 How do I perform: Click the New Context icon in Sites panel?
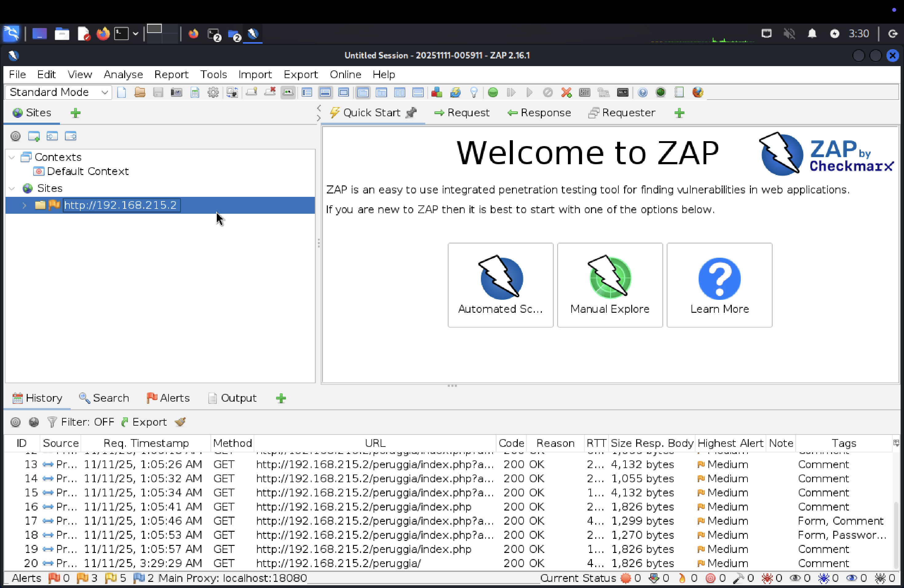point(34,136)
